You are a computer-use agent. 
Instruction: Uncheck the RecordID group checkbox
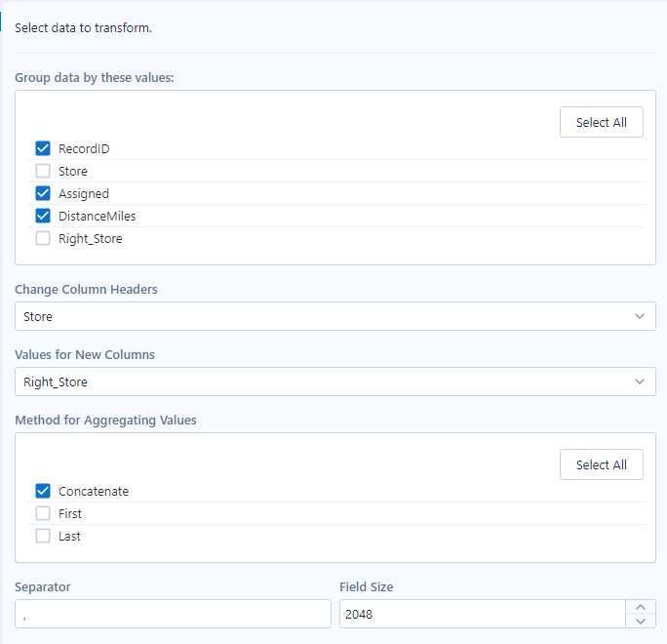pyautogui.click(x=43, y=149)
